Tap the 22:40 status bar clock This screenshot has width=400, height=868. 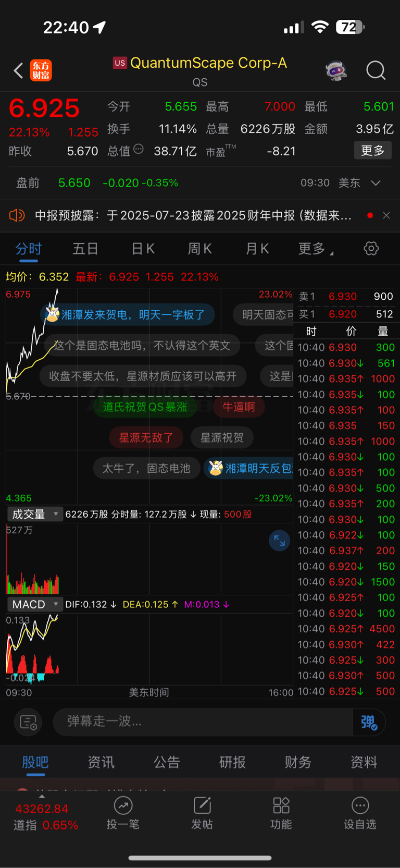pyautogui.click(x=66, y=27)
